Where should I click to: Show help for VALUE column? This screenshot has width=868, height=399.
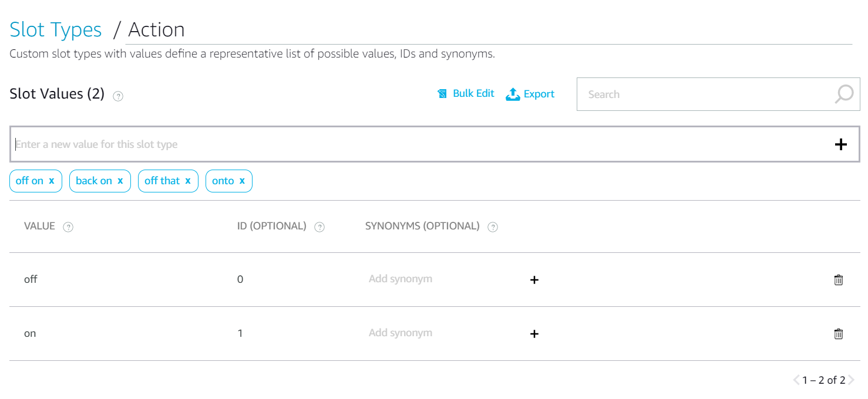[68, 227]
